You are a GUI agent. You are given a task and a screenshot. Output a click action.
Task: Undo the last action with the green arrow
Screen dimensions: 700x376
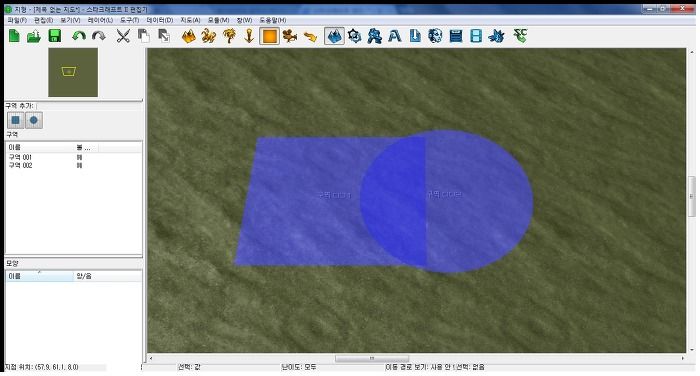tap(79, 36)
